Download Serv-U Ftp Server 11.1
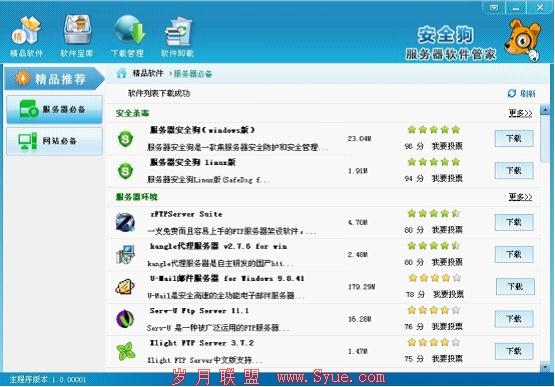Screen dimensions: 555x387 514,319
